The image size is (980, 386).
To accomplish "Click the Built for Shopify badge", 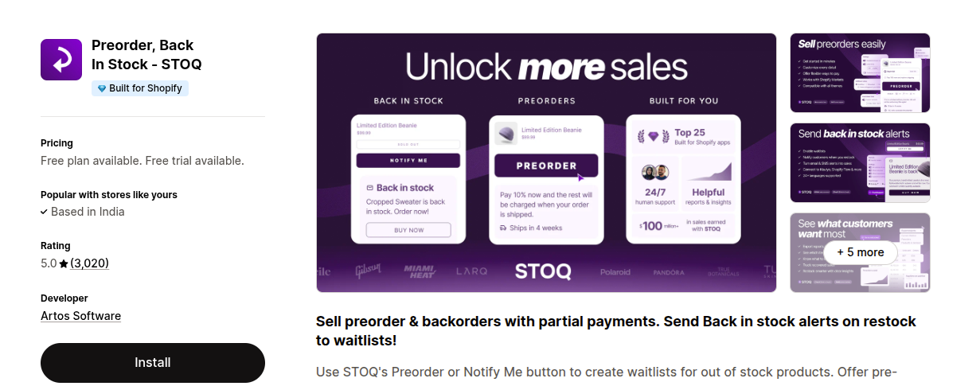I will [140, 88].
